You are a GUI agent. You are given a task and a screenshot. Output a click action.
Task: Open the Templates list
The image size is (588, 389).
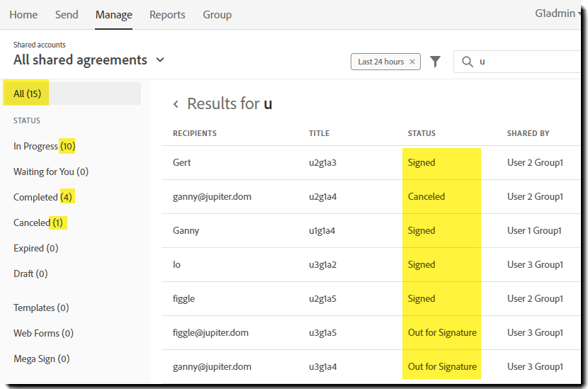coord(41,308)
